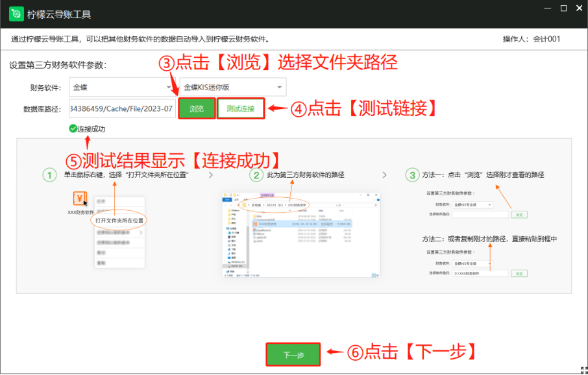Click the 数据库路径 path input field

pos(122,109)
